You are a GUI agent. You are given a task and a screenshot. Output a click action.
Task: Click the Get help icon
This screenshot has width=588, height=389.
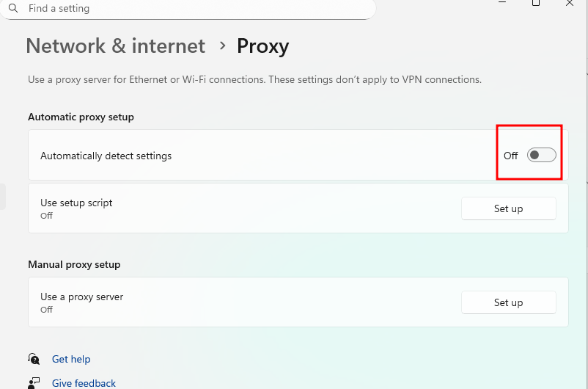(34, 359)
